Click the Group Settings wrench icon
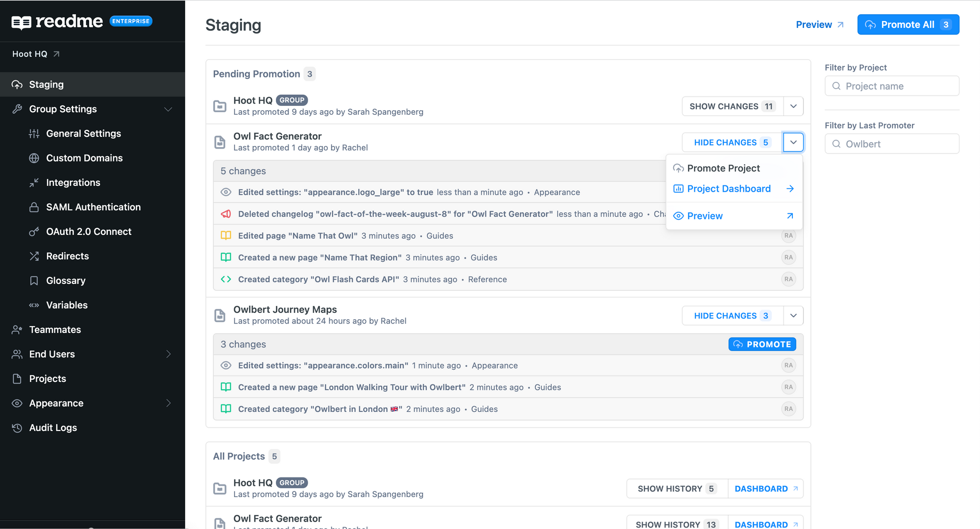The height and width of the screenshot is (529, 980). (x=17, y=109)
